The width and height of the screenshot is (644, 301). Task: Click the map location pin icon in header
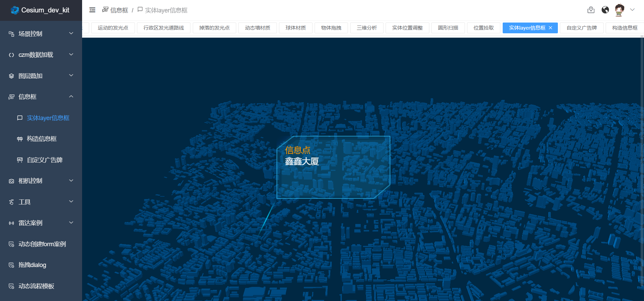(x=591, y=10)
